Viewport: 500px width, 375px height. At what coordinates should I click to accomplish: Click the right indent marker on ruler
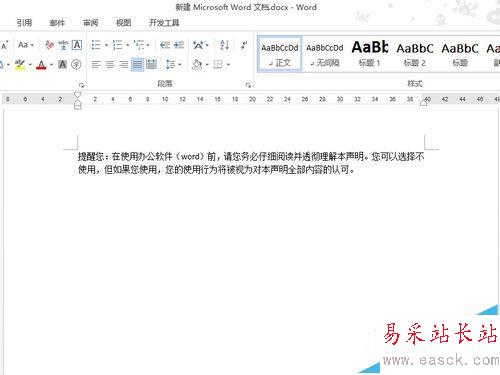click(x=424, y=103)
